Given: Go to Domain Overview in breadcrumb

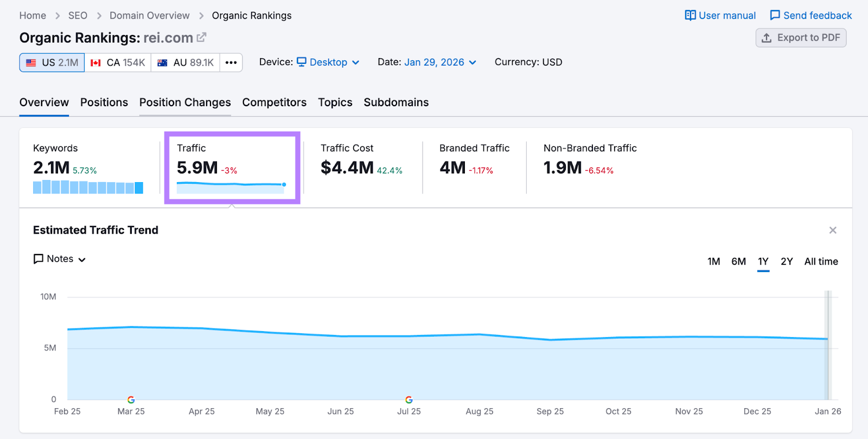Looking at the screenshot, I should 149,16.
